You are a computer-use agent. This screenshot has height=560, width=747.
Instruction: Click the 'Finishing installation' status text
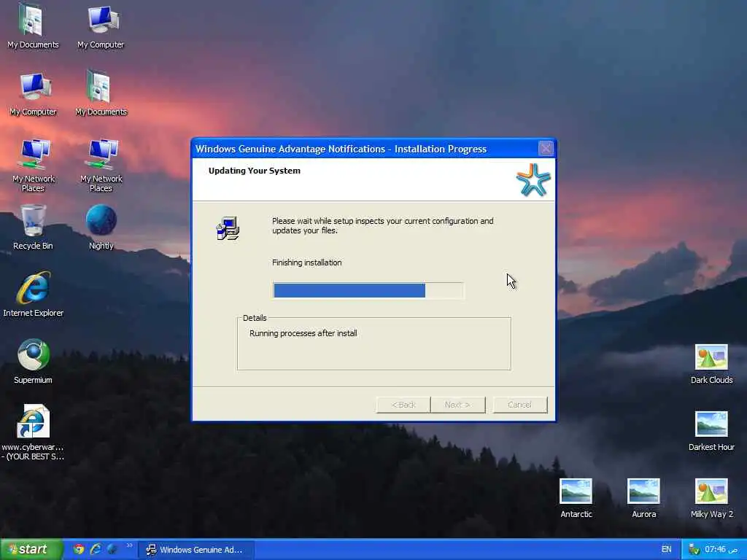click(x=307, y=262)
